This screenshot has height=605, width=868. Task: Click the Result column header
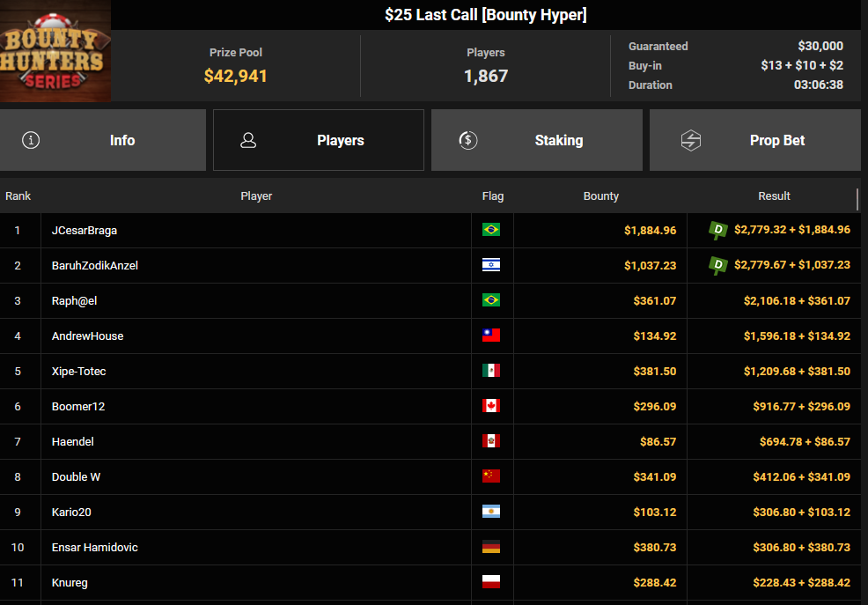click(x=774, y=196)
